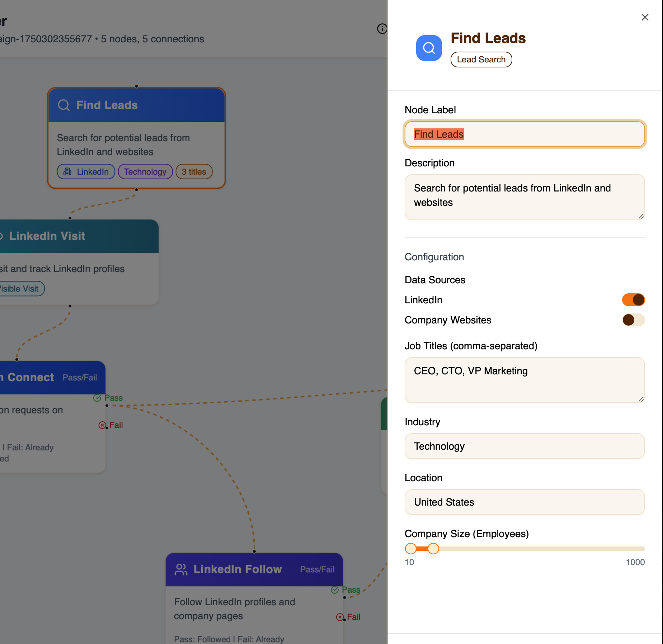Click inside the Node Label field

(x=525, y=134)
